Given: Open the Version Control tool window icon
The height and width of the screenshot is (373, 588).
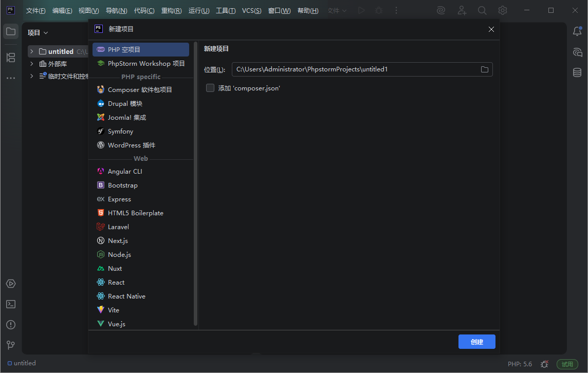Looking at the screenshot, I should point(11,345).
